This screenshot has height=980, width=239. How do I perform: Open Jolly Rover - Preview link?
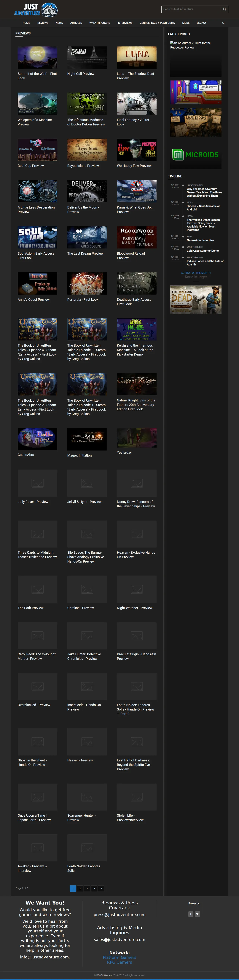[x=33, y=502]
